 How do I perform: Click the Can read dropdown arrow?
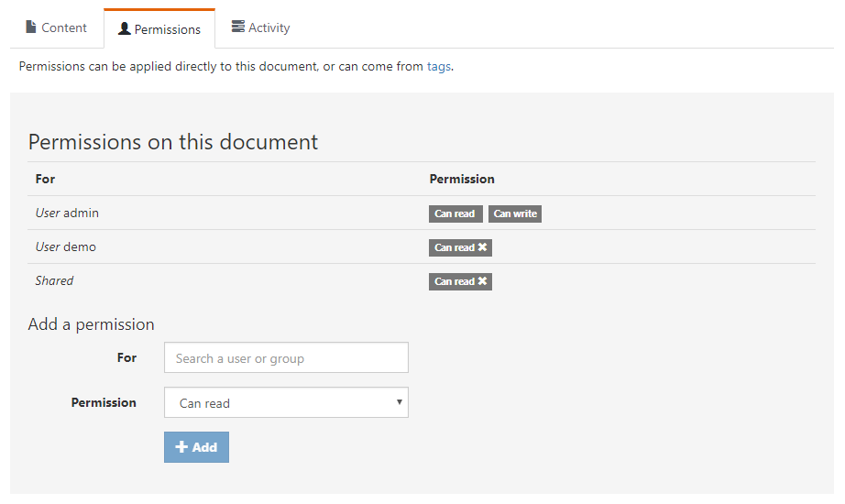(x=399, y=402)
